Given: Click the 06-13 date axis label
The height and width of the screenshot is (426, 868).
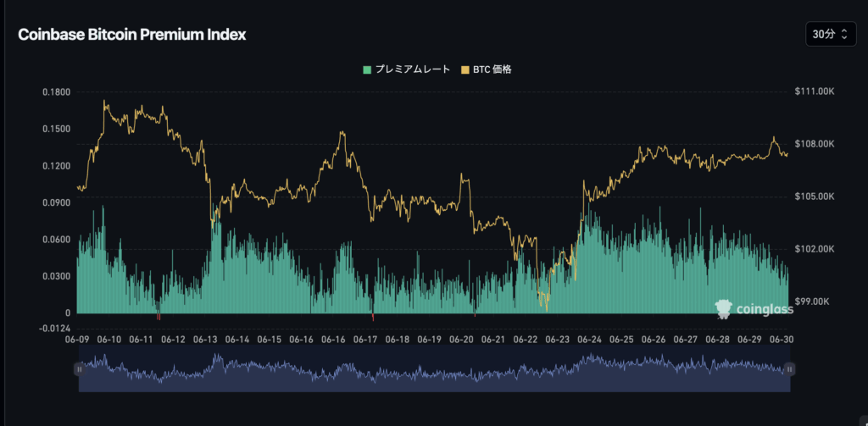Looking at the screenshot, I should 206,339.
